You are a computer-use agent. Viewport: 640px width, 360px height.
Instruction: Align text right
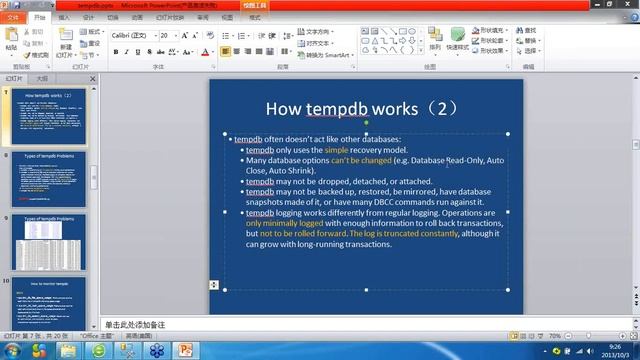coord(247,51)
